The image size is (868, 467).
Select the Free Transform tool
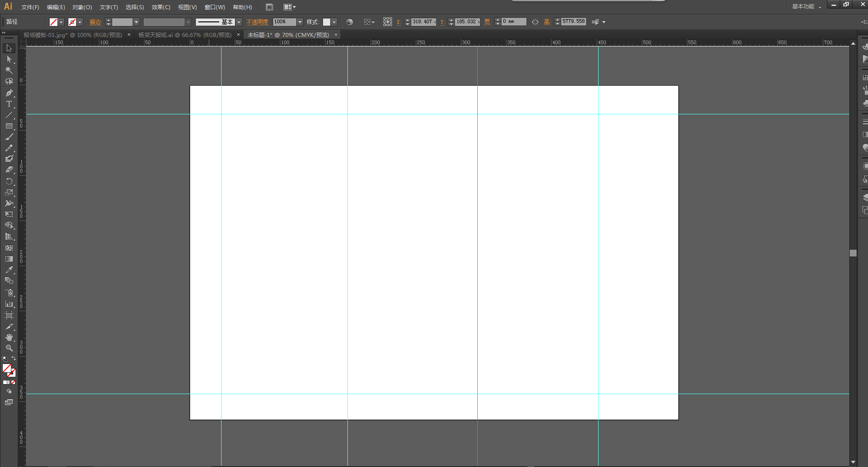(9, 214)
